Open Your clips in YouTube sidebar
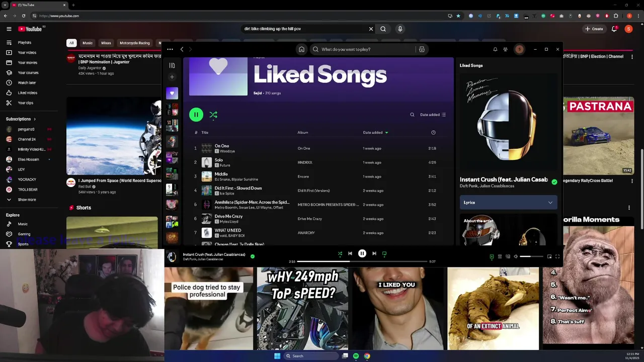This screenshot has height=362, width=644. [26, 103]
